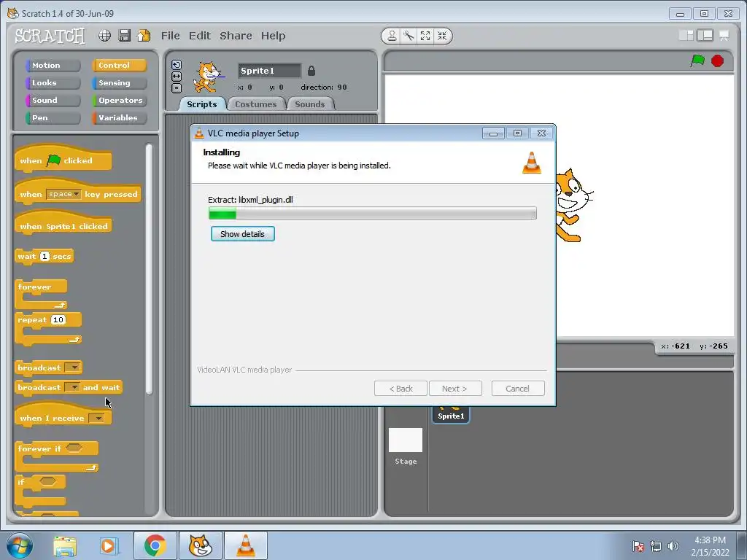Select the scissors delete tool

[x=409, y=36]
